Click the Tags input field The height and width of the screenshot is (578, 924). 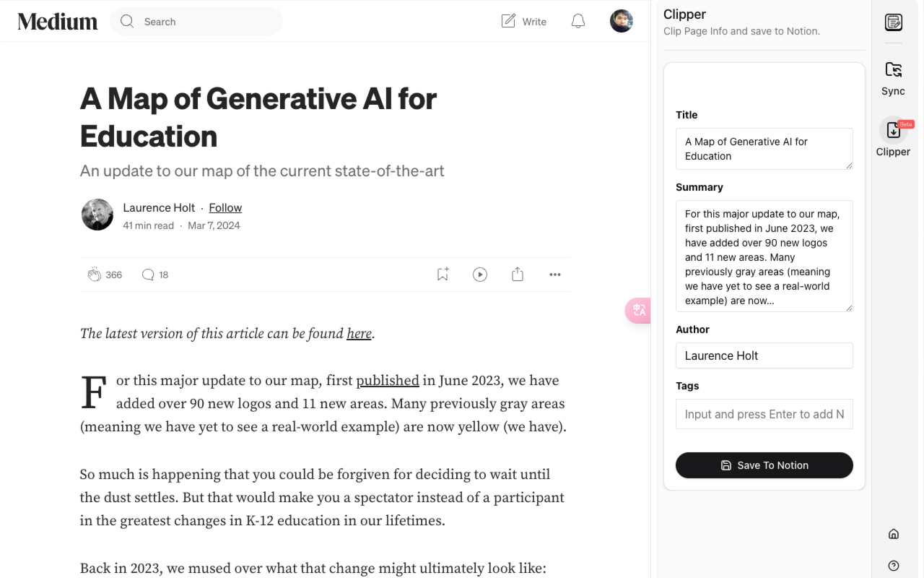coord(764,414)
